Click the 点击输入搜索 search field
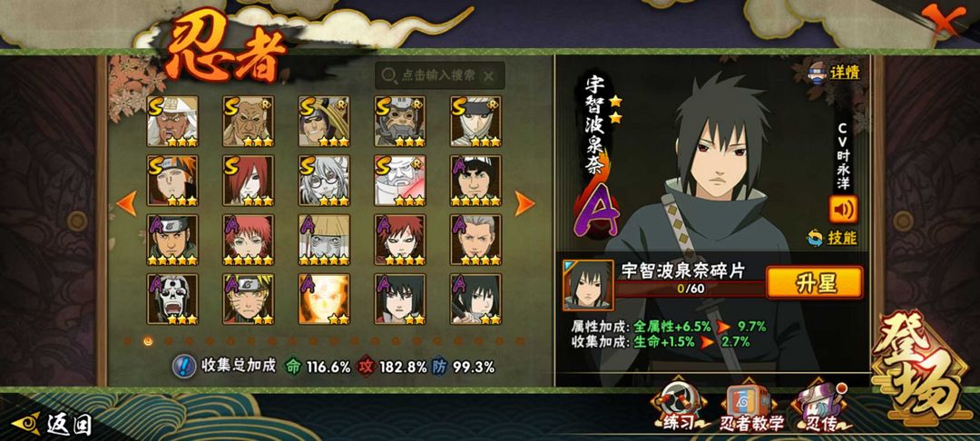This screenshot has width=980, height=441. pos(440,75)
